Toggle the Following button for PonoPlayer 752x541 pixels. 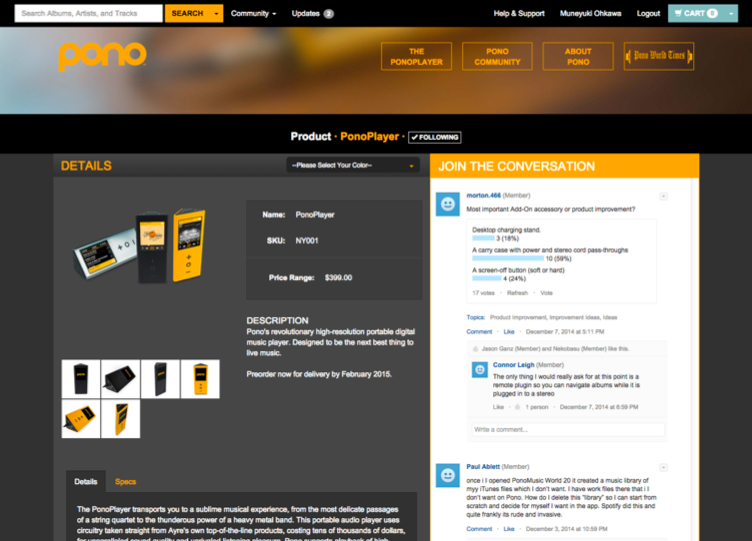pyautogui.click(x=435, y=137)
